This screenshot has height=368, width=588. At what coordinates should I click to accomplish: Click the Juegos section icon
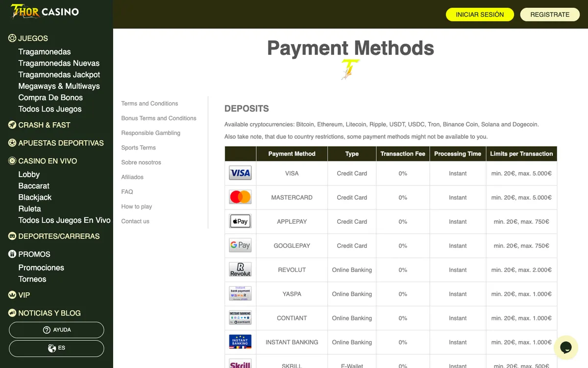coord(12,38)
